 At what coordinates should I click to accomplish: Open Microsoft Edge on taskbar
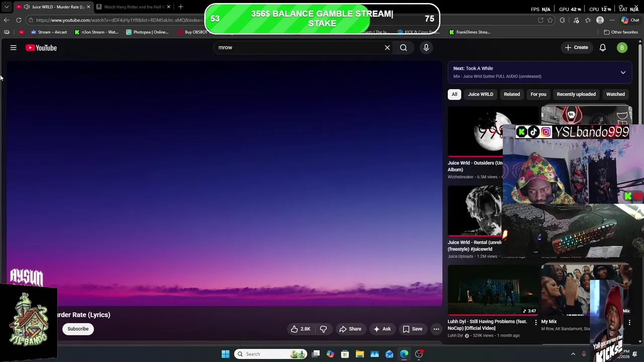click(404, 354)
